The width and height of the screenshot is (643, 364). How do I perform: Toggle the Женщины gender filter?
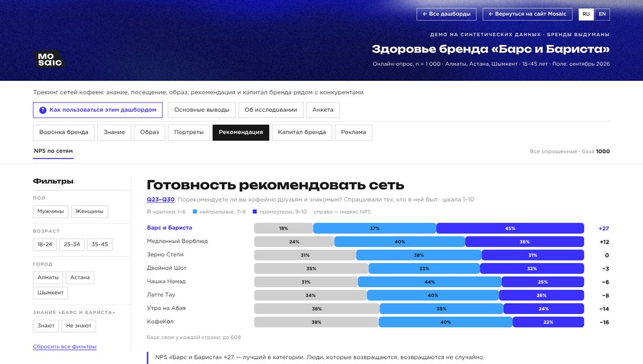coord(89,211)
